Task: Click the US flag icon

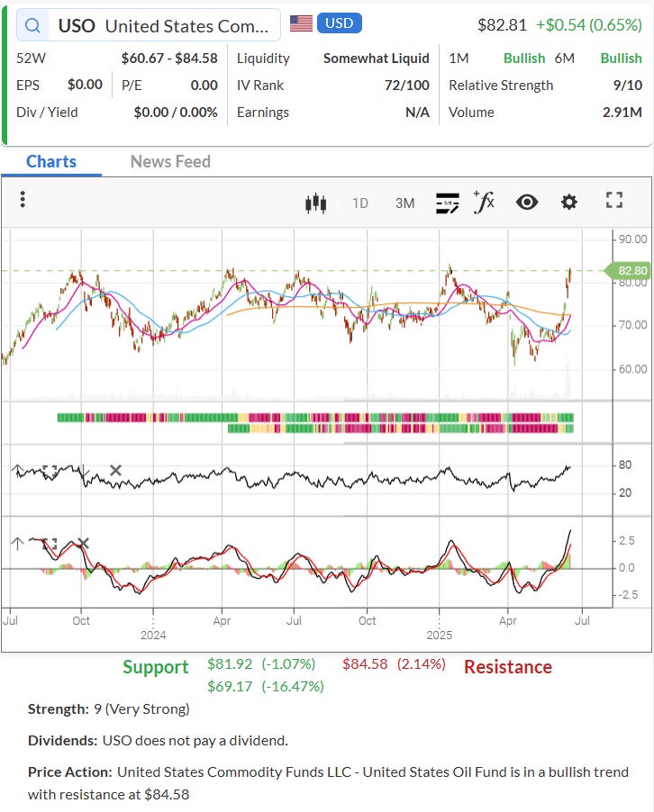Action: pyautogui.click(x=301, y=23)
